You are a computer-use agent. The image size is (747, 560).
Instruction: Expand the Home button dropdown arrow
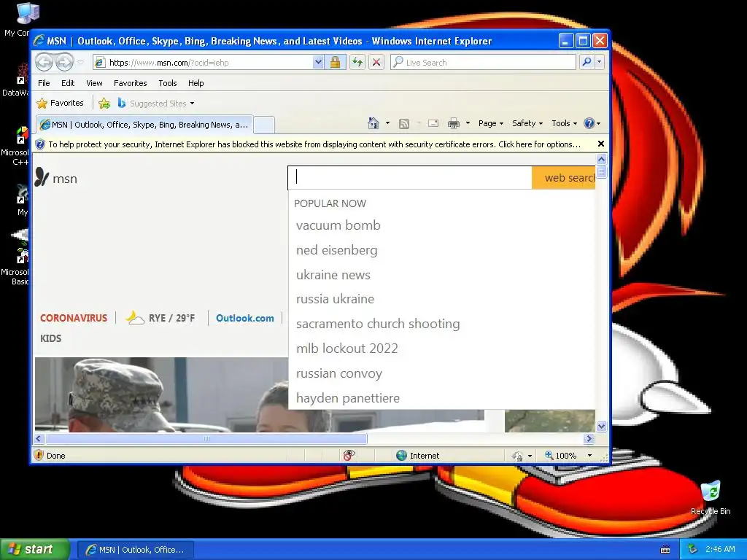point(387,123)
